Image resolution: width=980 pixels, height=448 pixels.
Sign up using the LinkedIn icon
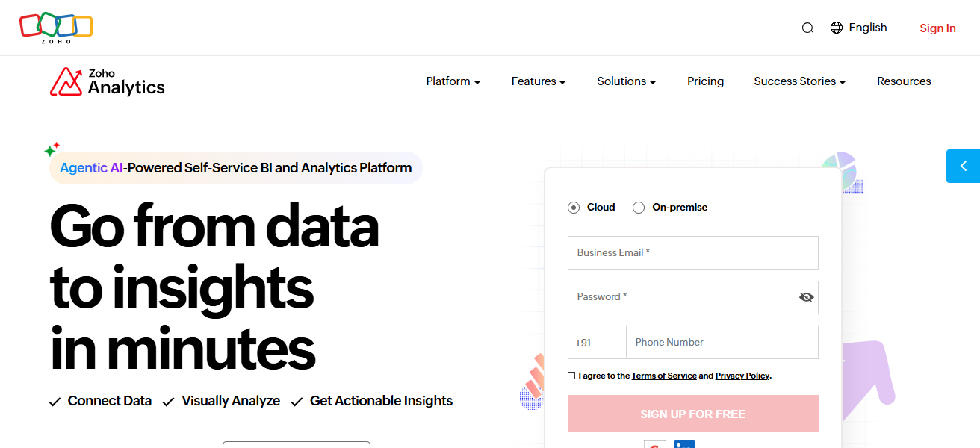point(684,444)
